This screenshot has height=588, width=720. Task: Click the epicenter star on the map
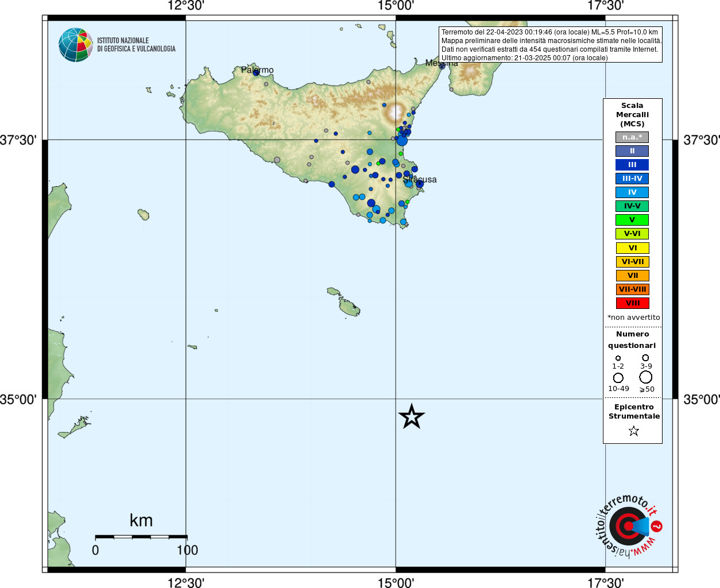click(x=411, y=417)
